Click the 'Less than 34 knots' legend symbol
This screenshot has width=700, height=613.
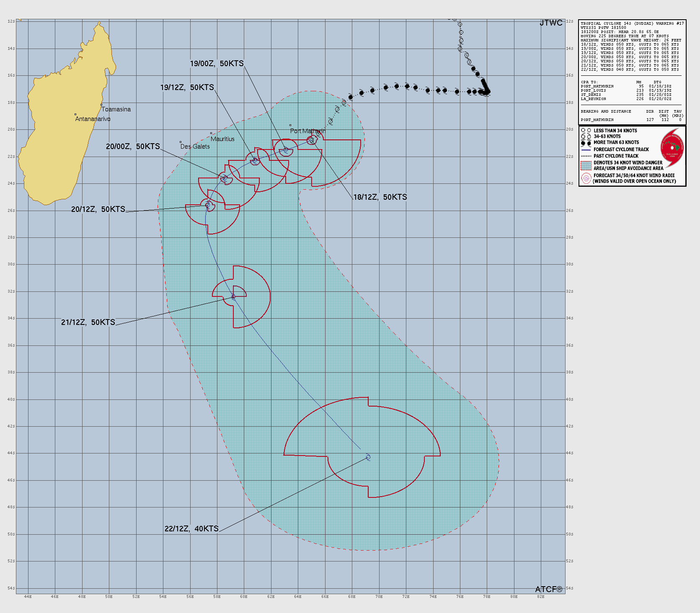point(586,131)
